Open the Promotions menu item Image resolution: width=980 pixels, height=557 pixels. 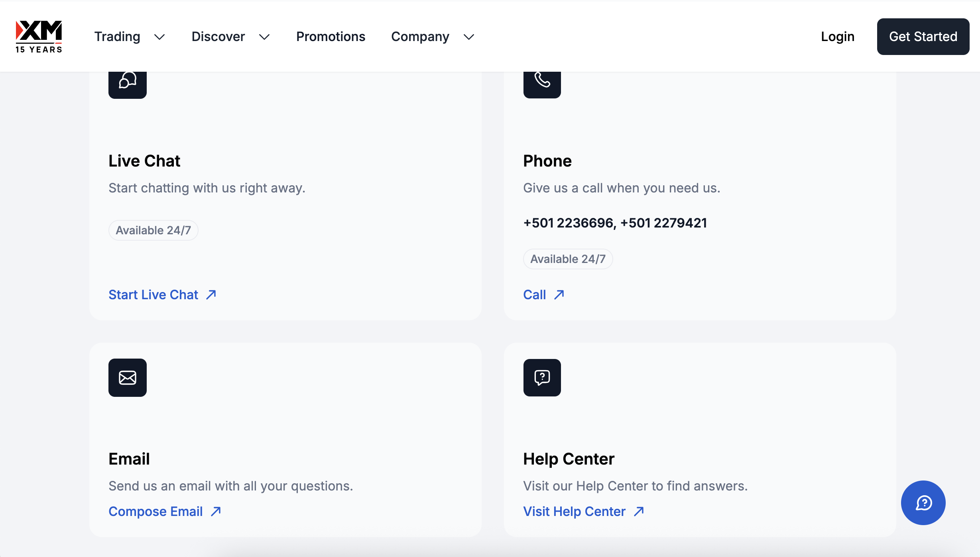tap(331, 37)
